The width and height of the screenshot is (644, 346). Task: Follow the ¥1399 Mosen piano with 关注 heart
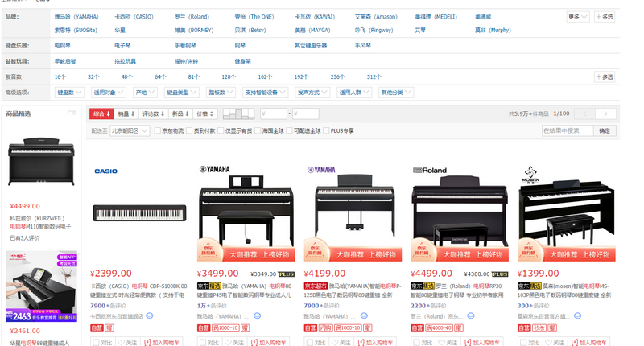click(554, 342)
